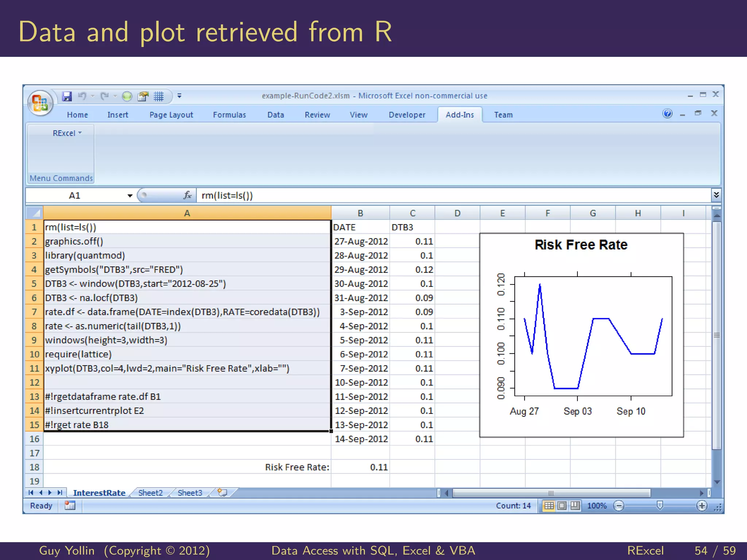The image size is (747, 560).
Task: Switch to Page Layout view in the status bar
Action: (x=562, y=506)
